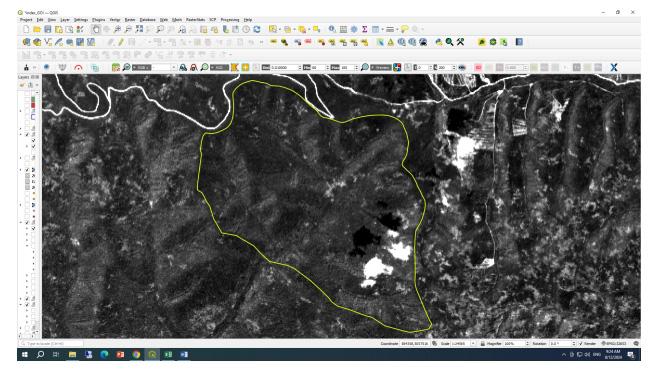Open the blue help book plugin icon
Image resolution: width=662 pixels, height=389 pixels.
tap(519, 42)
